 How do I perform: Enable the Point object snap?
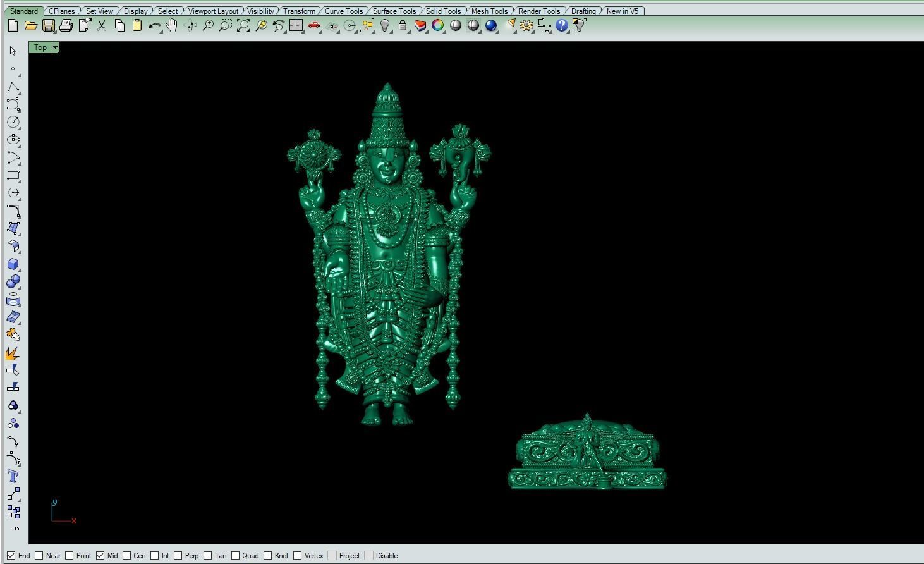pyautogui.click(x=70, y=556)
